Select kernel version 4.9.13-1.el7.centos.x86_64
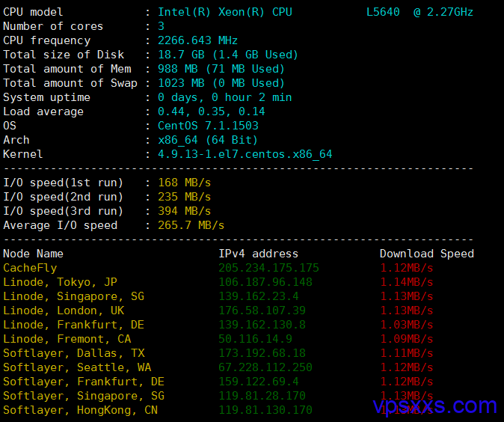This screenshot has height=422, width=504. pyautogui.click(x=245, y=154)
